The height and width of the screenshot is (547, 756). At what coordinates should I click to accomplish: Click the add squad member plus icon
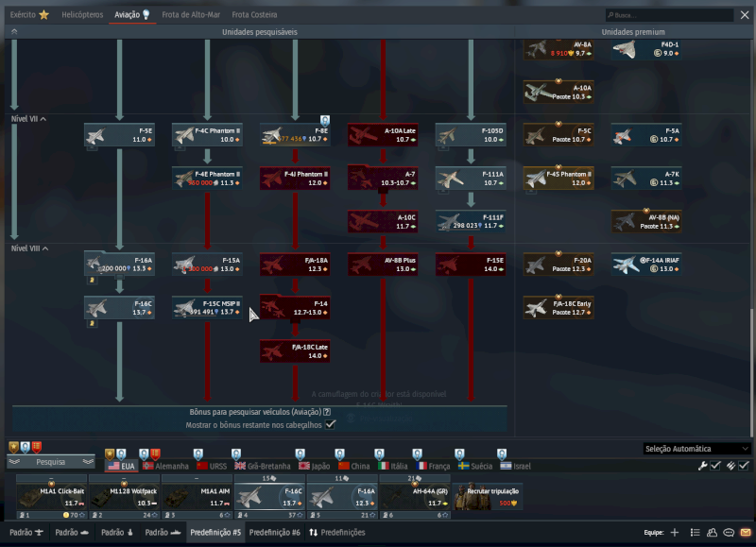[x=674, y=532]
